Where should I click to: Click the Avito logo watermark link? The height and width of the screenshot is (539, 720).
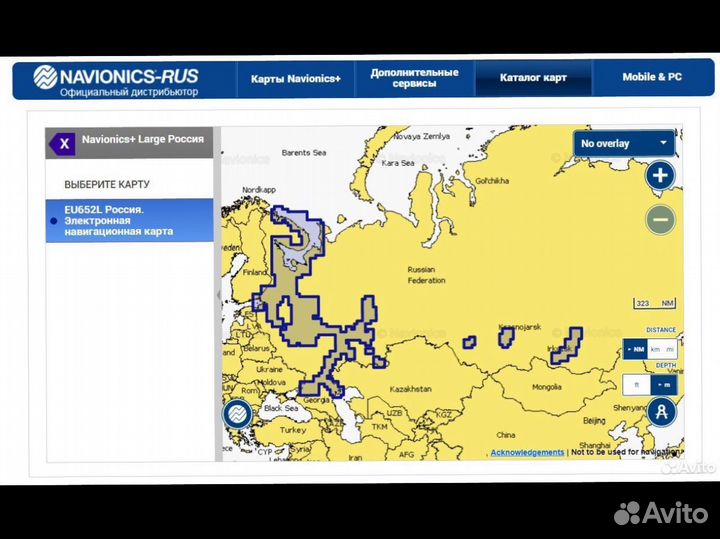660,512
